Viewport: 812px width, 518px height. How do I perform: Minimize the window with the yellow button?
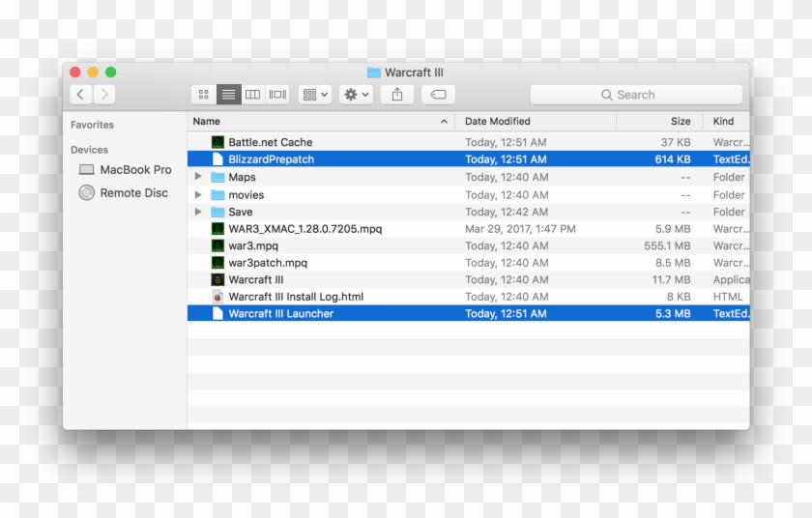tap(93, 72)
